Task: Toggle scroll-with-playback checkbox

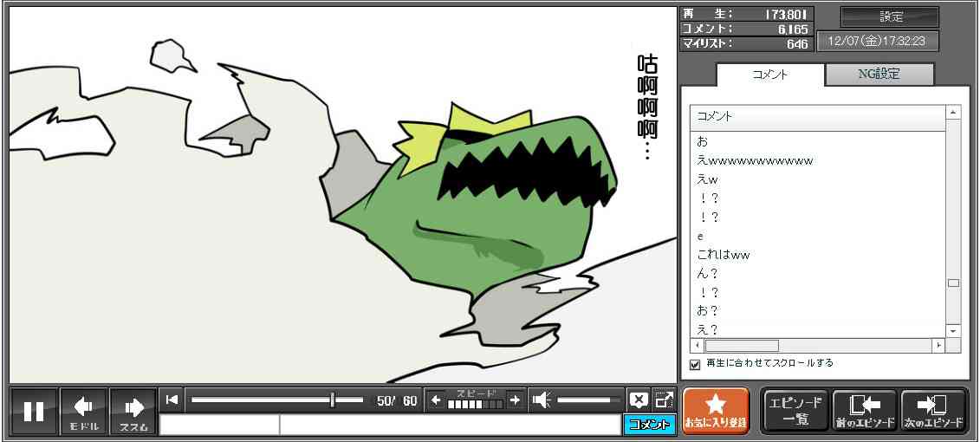Action: (x=694, y=364)
